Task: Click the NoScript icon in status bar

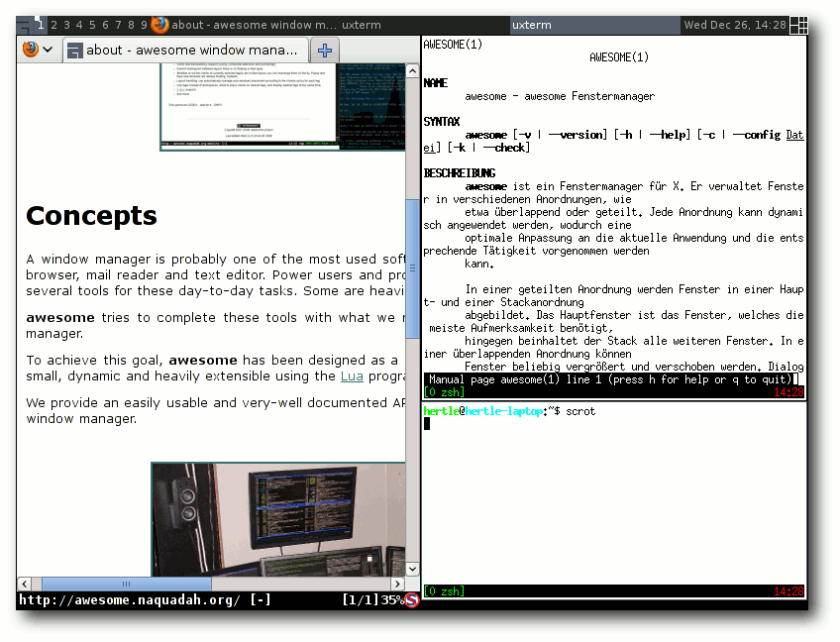Action: [x=411, y=599]
